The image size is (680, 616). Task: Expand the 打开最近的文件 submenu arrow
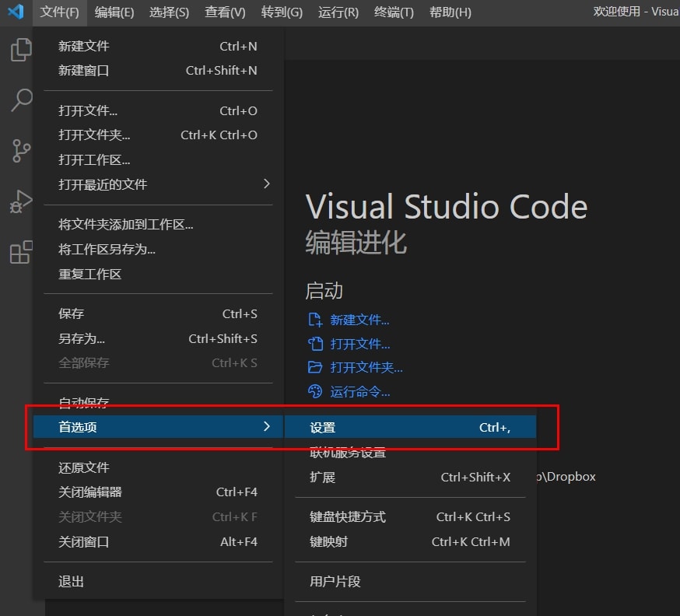point(267,184)
